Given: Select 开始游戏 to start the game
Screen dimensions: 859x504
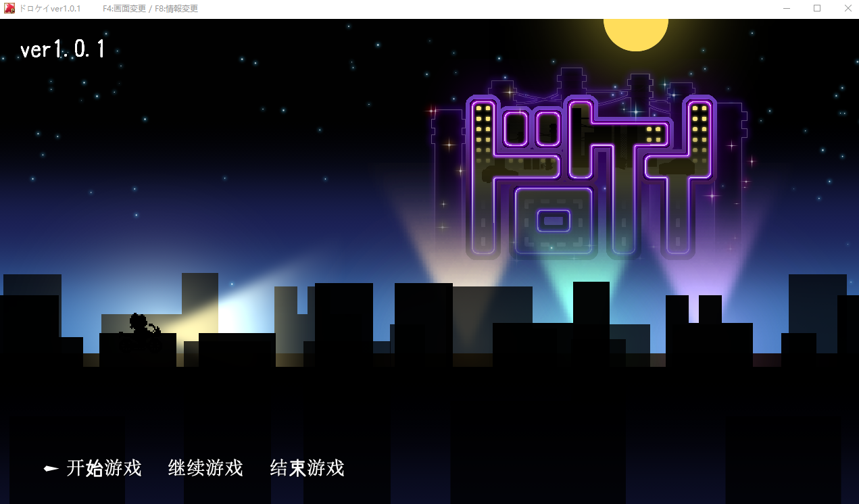Looking at the screenshot, I should click(x=104, y=468).
